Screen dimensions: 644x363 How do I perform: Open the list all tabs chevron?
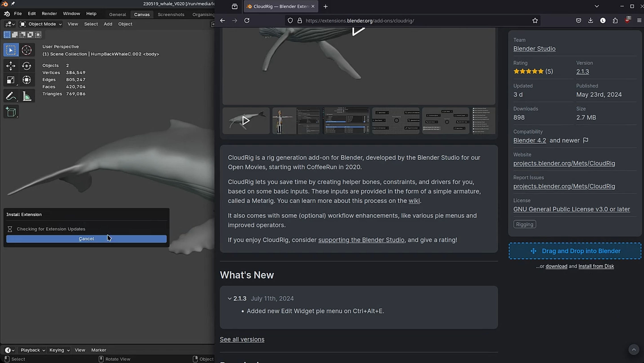tap(597, 6)
